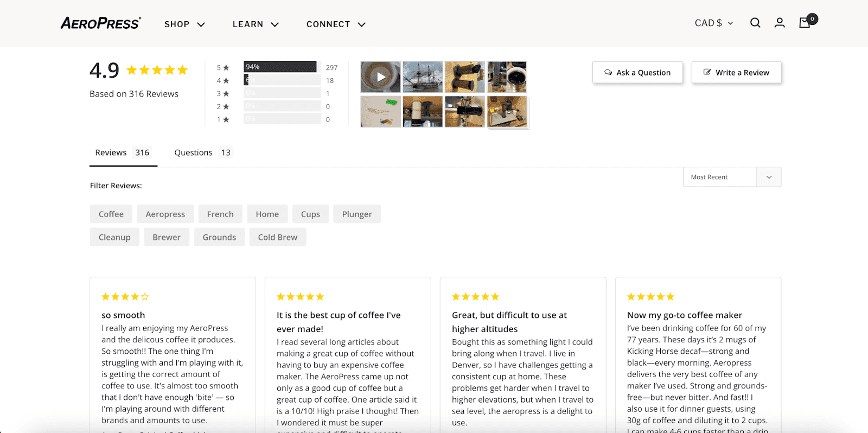Filter reviews by Grounds tag

(x=219, y=237)
